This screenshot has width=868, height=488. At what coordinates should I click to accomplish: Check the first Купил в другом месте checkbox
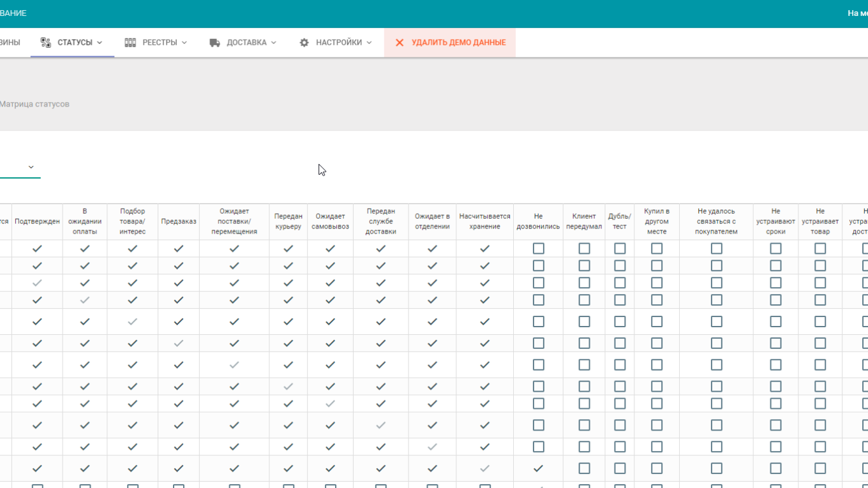[x=657, y=248]
